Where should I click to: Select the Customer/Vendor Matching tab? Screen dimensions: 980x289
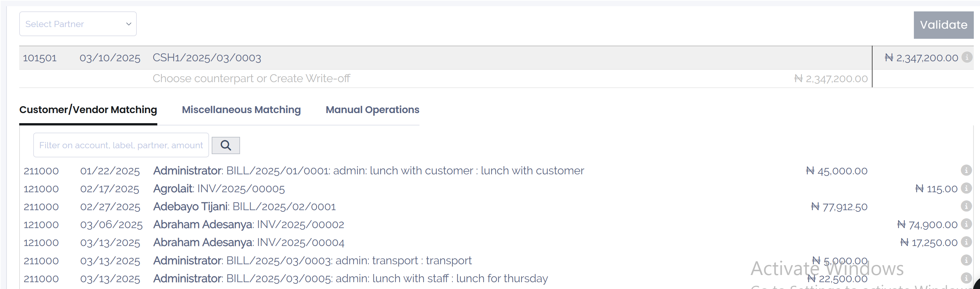tap(88, 110)
